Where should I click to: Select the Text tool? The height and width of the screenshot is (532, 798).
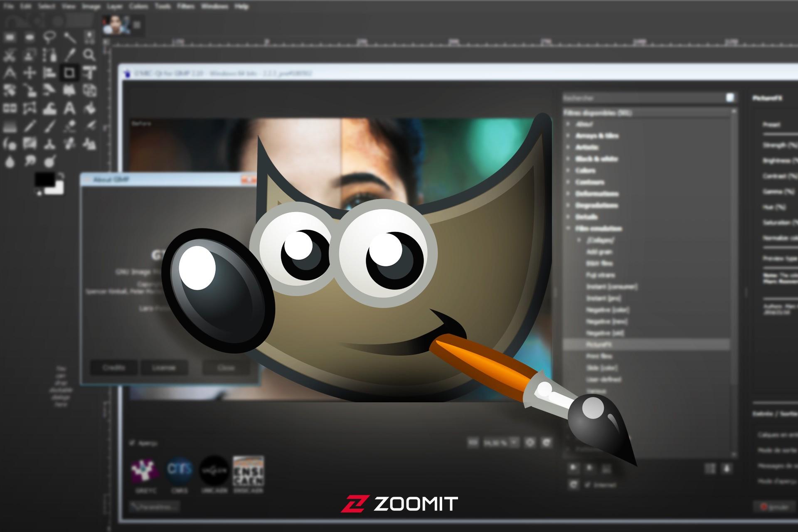pos(69,109)
